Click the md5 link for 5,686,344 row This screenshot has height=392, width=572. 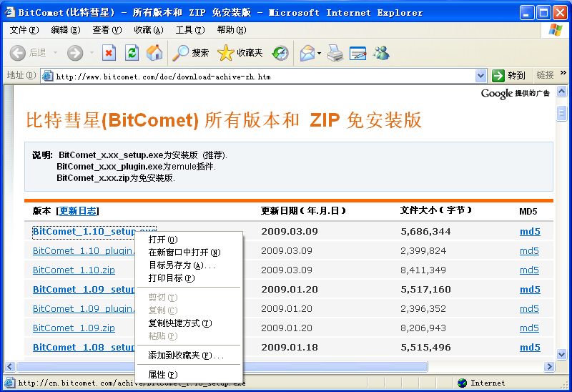pyautogui.click(x=530, y=231)
